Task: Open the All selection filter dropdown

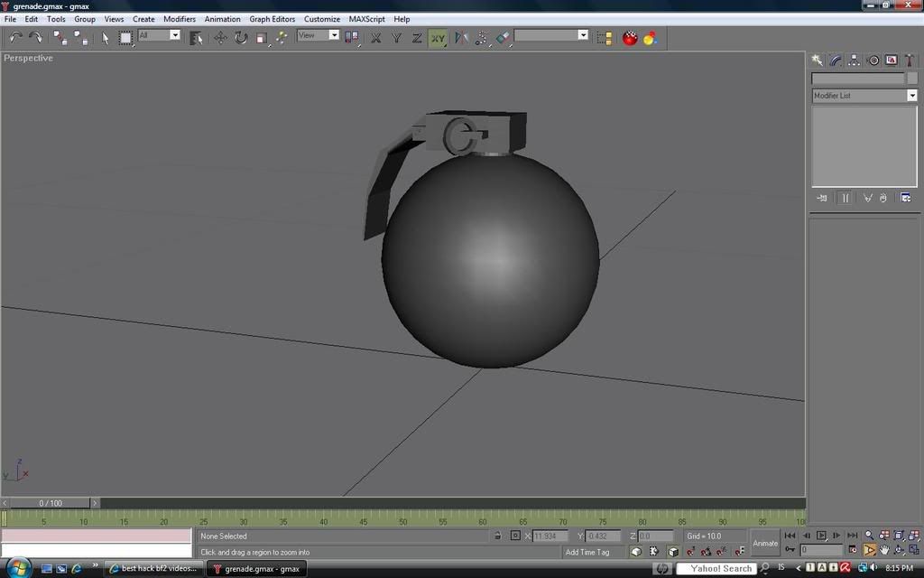Action: [174, 35]
